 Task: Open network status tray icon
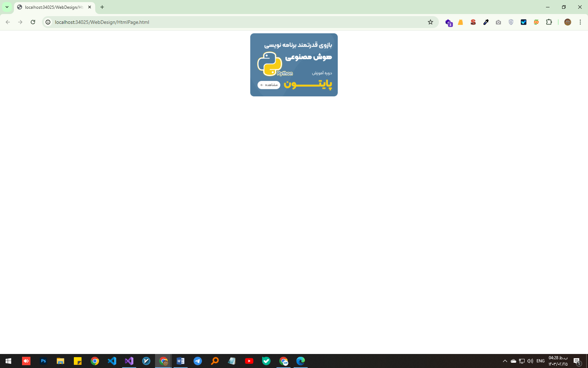coord(522,361)
